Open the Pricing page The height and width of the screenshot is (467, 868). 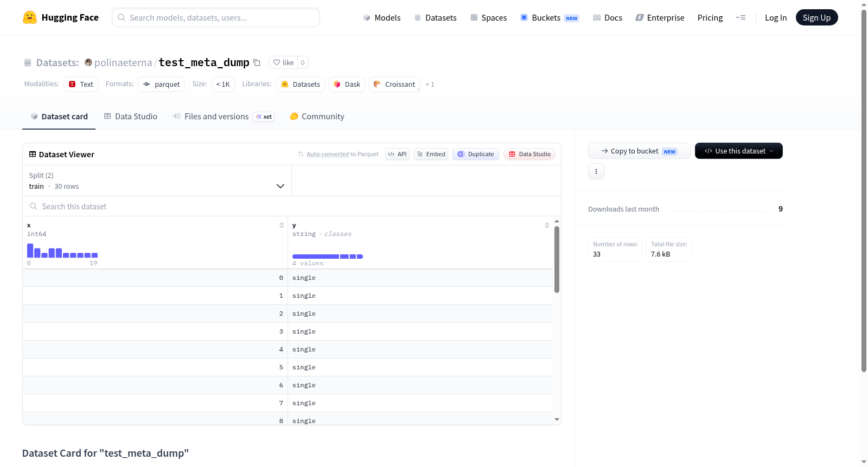[710, 17]
